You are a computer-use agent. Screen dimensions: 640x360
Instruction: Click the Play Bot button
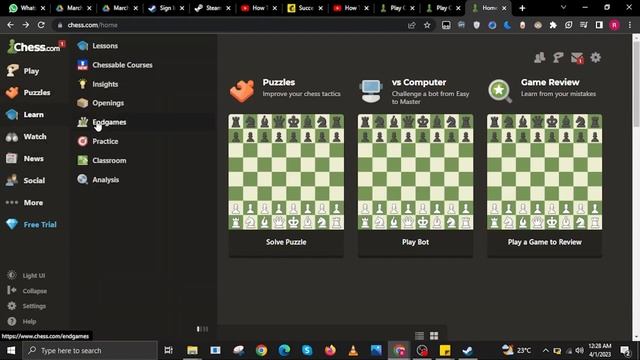[416, 242]
